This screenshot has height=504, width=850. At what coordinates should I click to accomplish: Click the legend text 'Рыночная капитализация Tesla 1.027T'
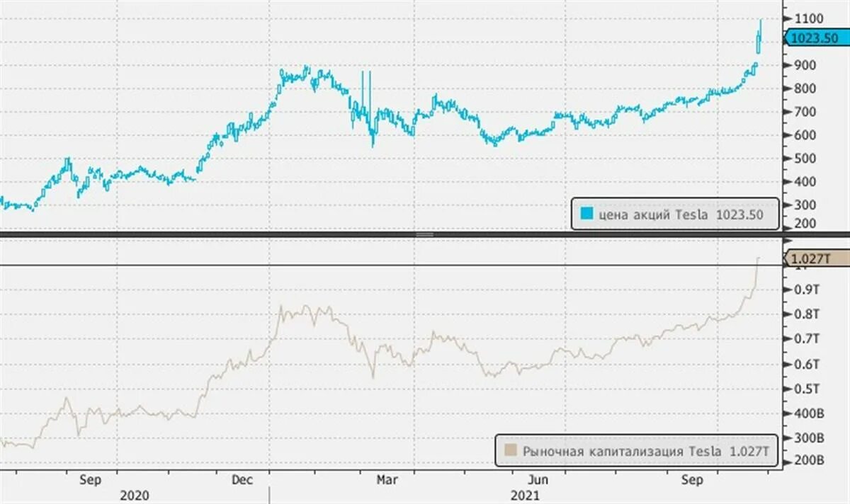tap(645, 451)
